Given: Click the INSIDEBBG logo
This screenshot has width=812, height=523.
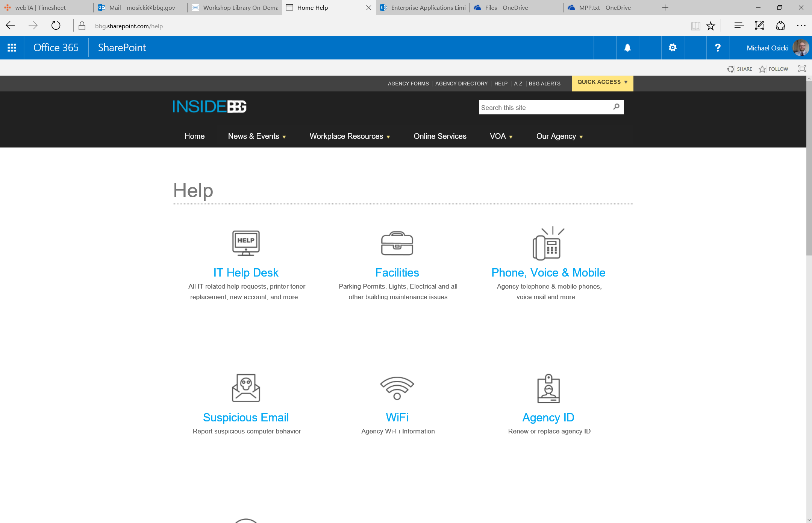Looking at the screenshot, I should coord(209,106).
